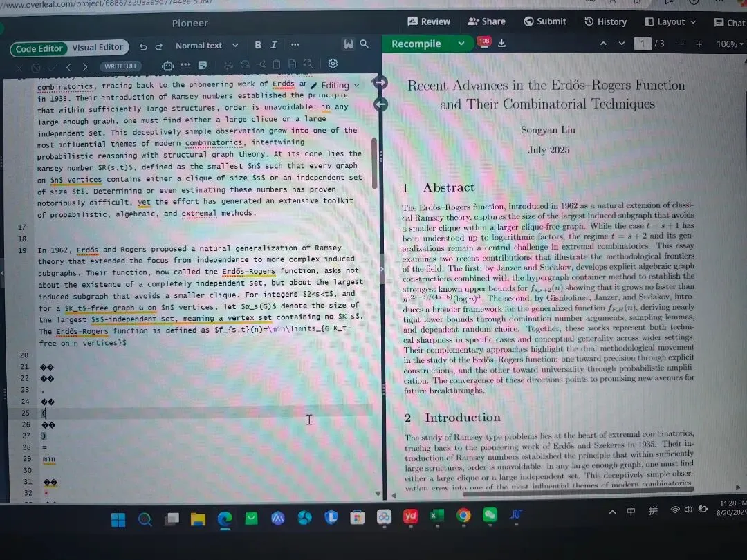This screenshot has width=747, height=560.
Task: Open the Normal text style dropdown
Action: (x=207, y=45)
